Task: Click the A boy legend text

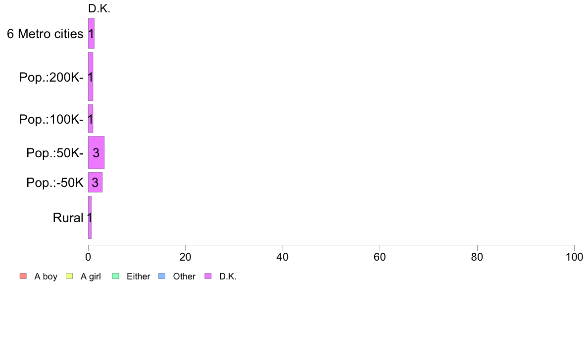Action: tap(46, 276)
